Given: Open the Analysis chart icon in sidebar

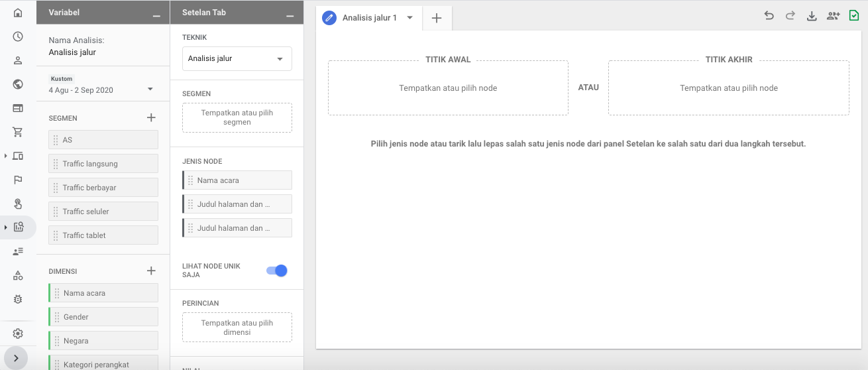Looking at the screenshot, I should point(18,227).
